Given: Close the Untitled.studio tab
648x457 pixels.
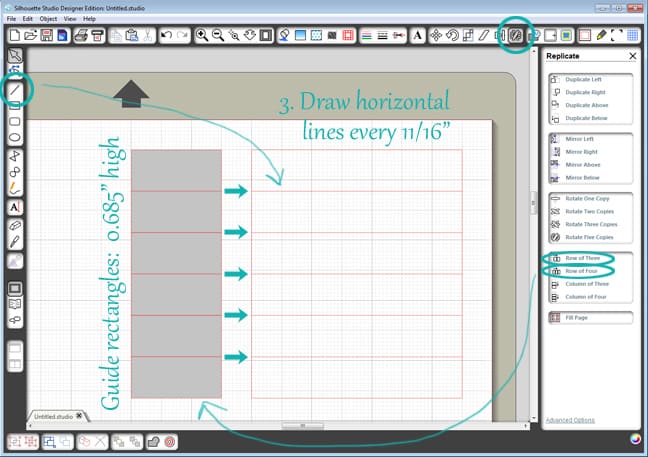Looking at the screenshot, I should tap(79, 416).
